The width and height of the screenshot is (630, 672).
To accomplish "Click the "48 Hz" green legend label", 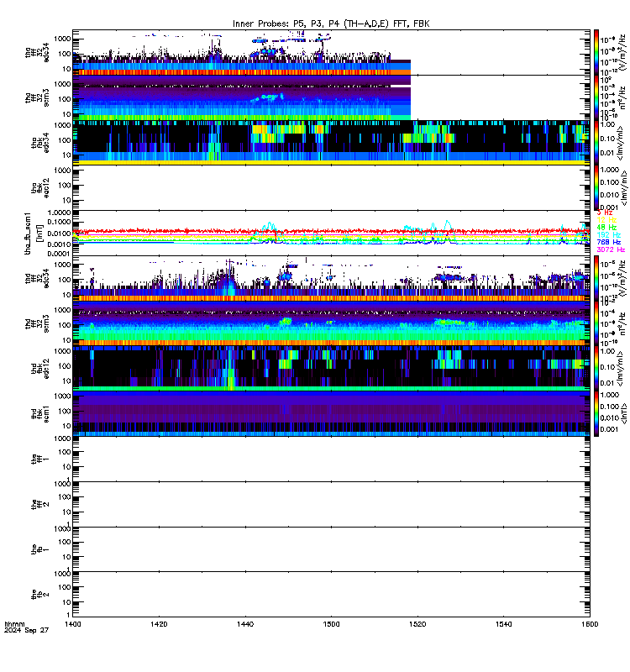I will (606, 227).
